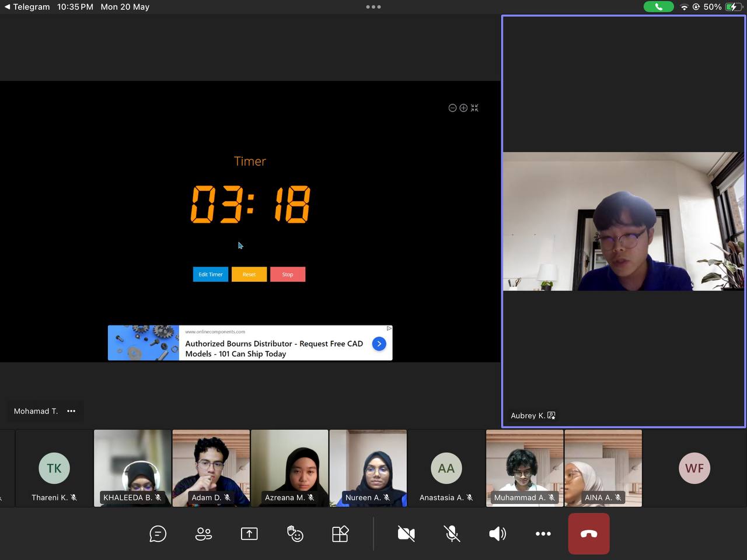Open the three-dot multitasking menu at top
The width and height of the screenshot is (747, 560).
(373, 7)
